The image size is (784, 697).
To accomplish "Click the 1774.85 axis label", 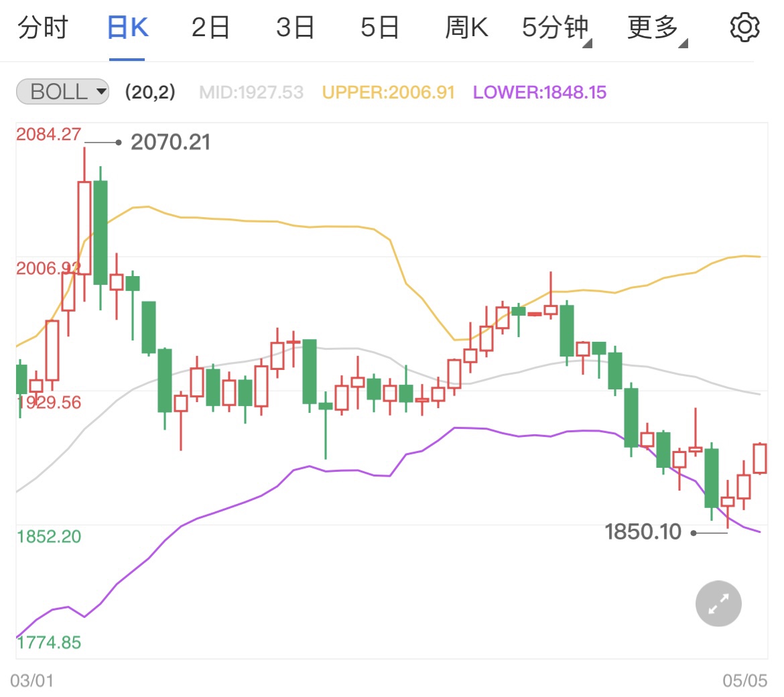I will pyautogui.click(x=48, y=643).
